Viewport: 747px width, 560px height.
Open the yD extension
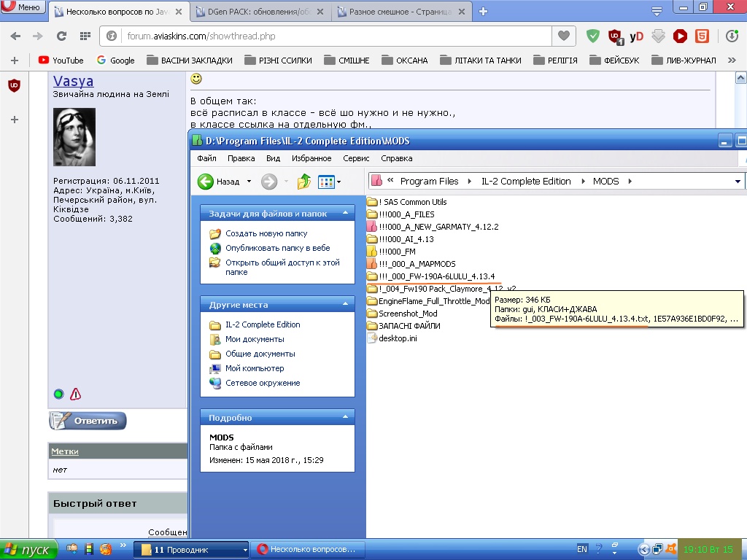coord(636,36)
